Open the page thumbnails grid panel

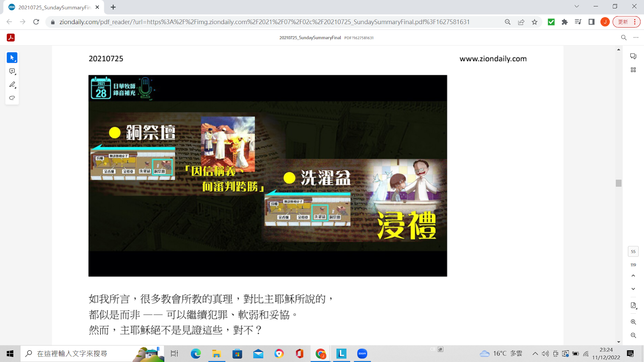[633, 70]
